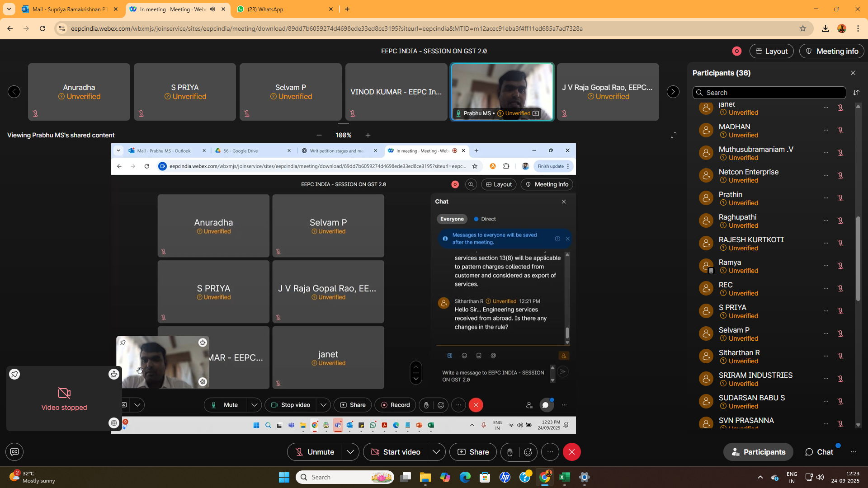
Task: Open self-view settings gear icon
Action: click(114, 423)
